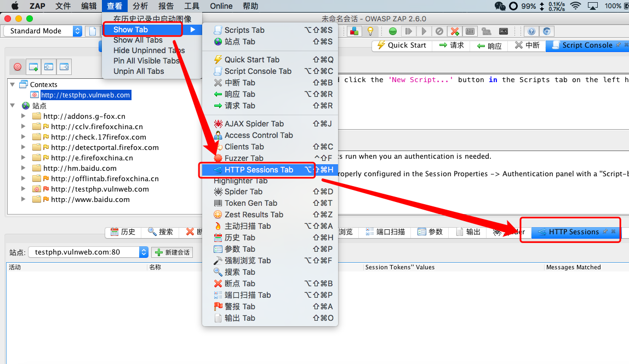Switch to the 中断 tab
This screenshot has width=629, height=364.
click(x=527, y=45)
